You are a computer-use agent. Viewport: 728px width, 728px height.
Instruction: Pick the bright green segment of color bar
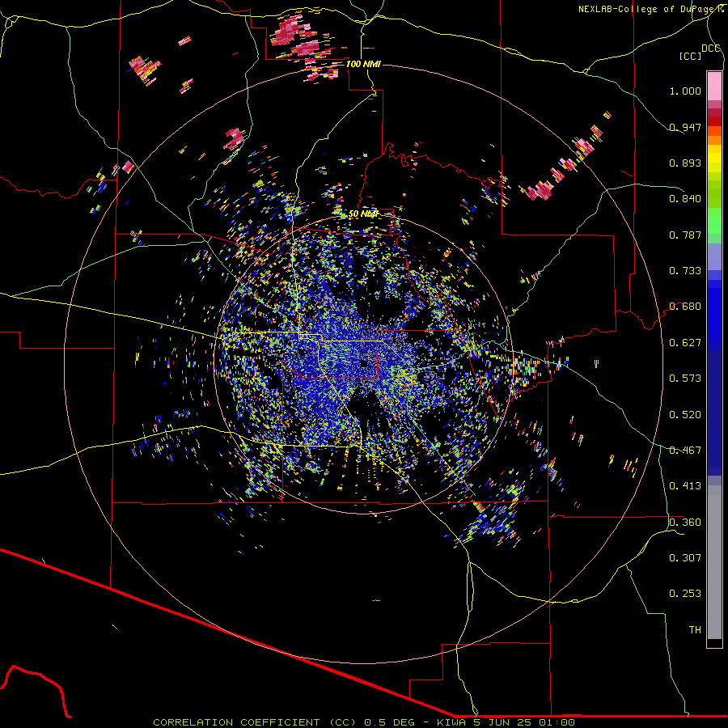pos(714,221)
